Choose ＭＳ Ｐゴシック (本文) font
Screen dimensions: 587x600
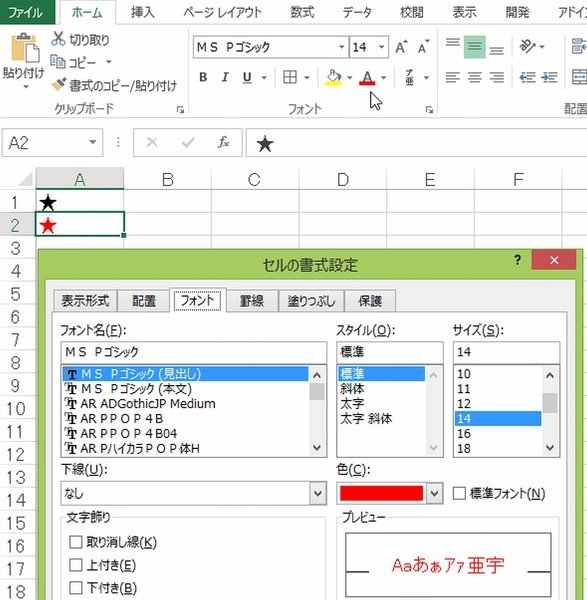point(136,388)
